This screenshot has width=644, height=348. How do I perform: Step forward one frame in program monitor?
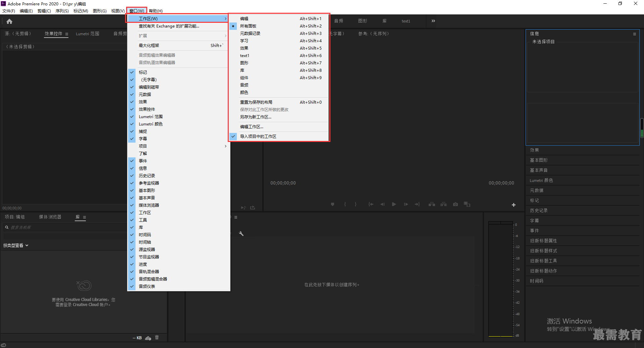pyautogui.click(x=406, y=204)
